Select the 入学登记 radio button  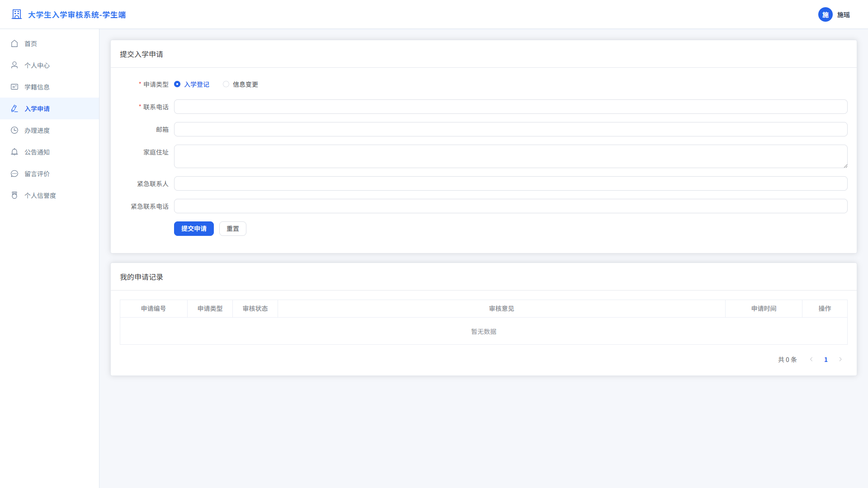pyautogui.click(x=177, y=84)
